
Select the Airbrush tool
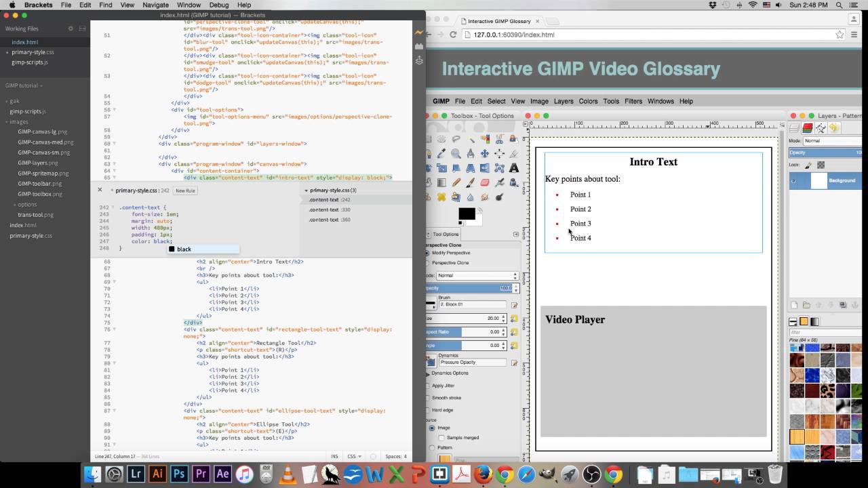(499, 182)
